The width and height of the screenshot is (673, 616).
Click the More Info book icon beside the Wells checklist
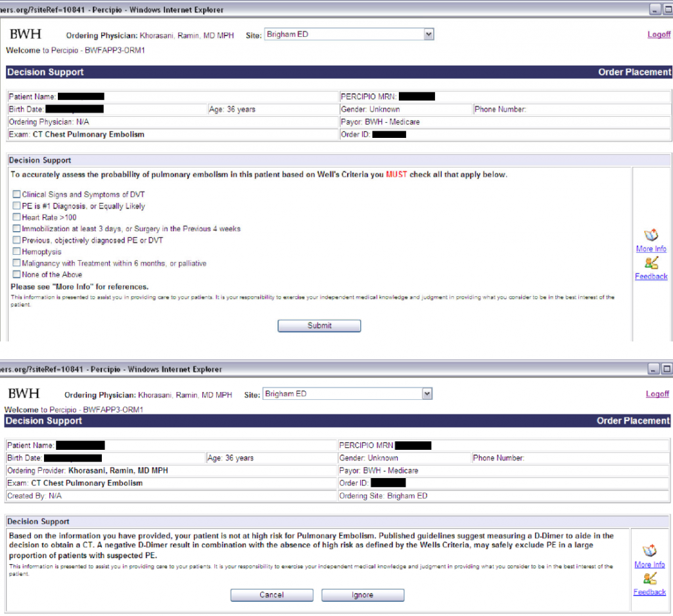tap(651, 235)
